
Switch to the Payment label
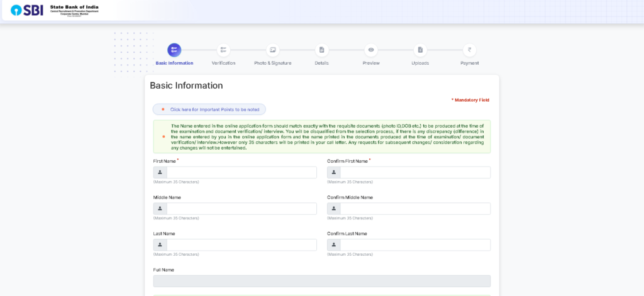pyautogui.click(x=469, y=63)
